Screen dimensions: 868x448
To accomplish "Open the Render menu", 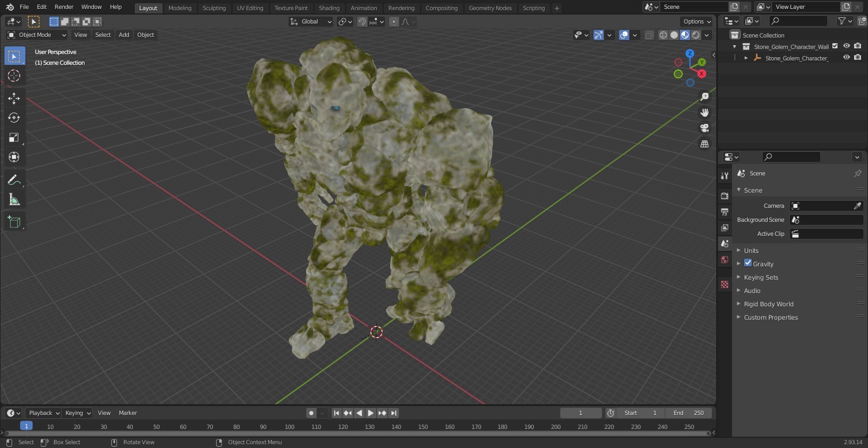I will point(64,7).
